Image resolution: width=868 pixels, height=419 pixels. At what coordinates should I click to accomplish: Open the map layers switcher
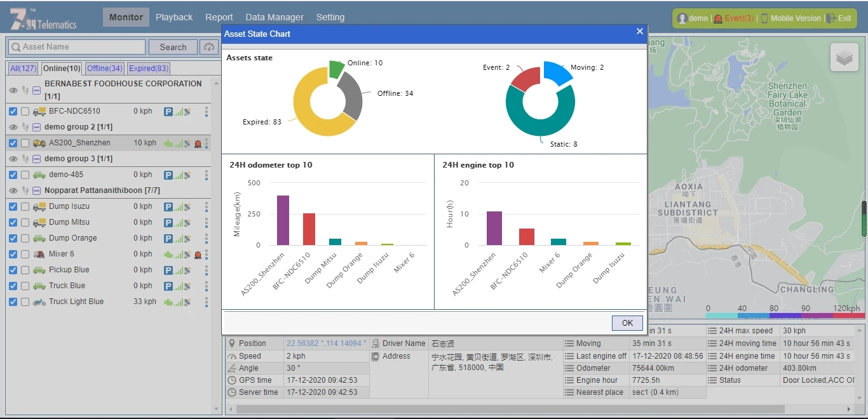[844, 58]
